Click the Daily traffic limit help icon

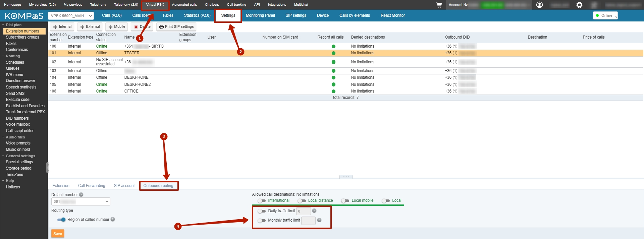(x=314, y=211)
